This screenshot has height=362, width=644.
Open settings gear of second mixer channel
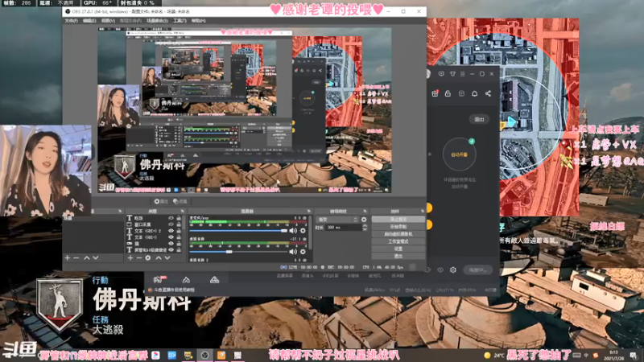tap(303, 252)
